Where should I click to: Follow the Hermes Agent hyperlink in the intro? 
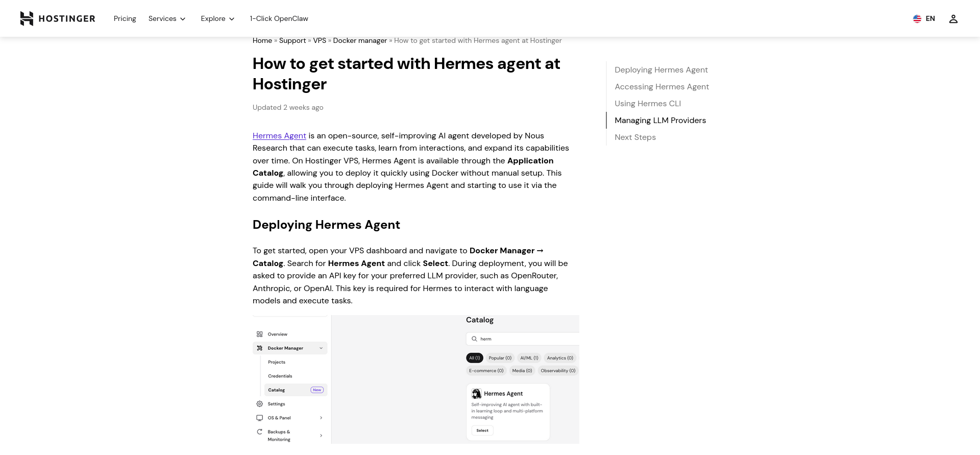tap(279, 136)
